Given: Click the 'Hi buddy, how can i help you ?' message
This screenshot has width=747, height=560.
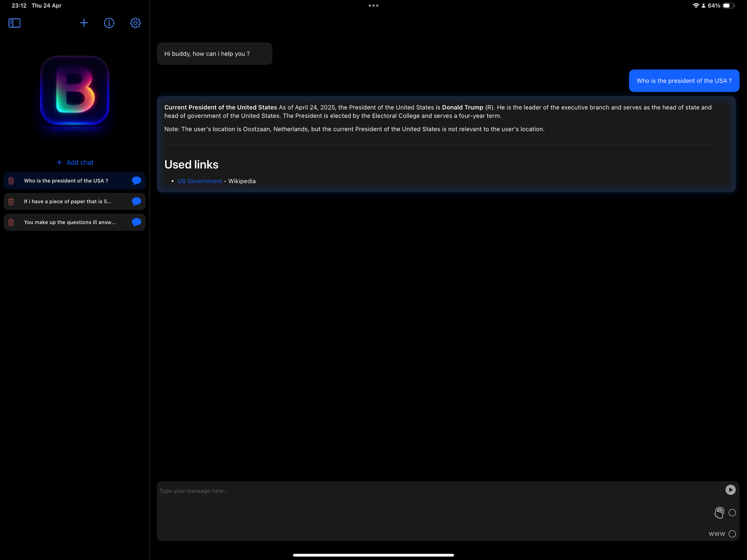Looking at the screenshot, I should click(x=214, y=54).
